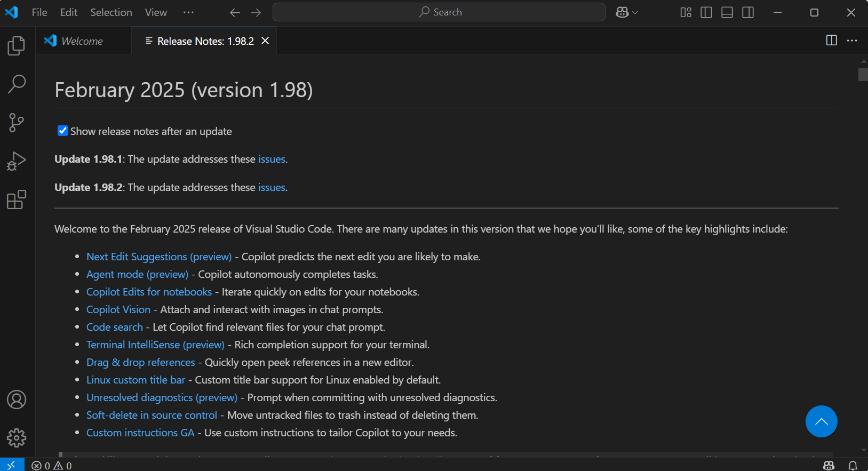Screen dimensions: 868x471
Task: Click the Copilot icon in title bar
Action: tap(622, 12)
